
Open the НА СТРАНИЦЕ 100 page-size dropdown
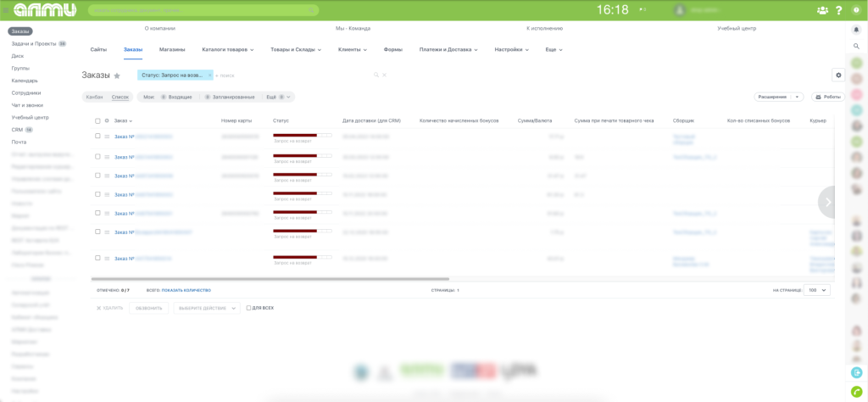[816, 290]
